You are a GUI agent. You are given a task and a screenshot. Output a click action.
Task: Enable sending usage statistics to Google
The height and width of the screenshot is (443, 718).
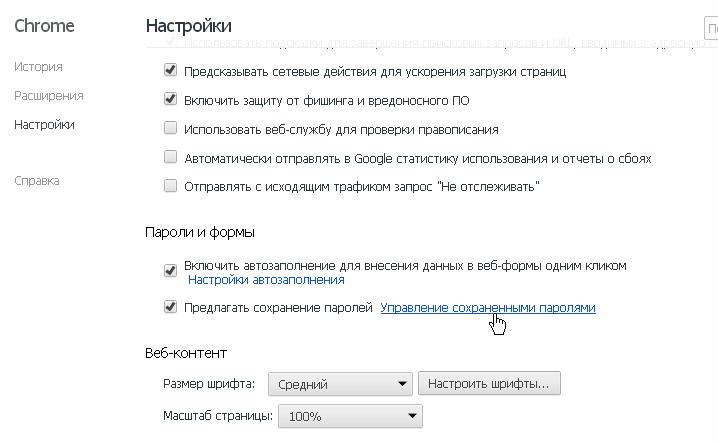coord(170,158)
